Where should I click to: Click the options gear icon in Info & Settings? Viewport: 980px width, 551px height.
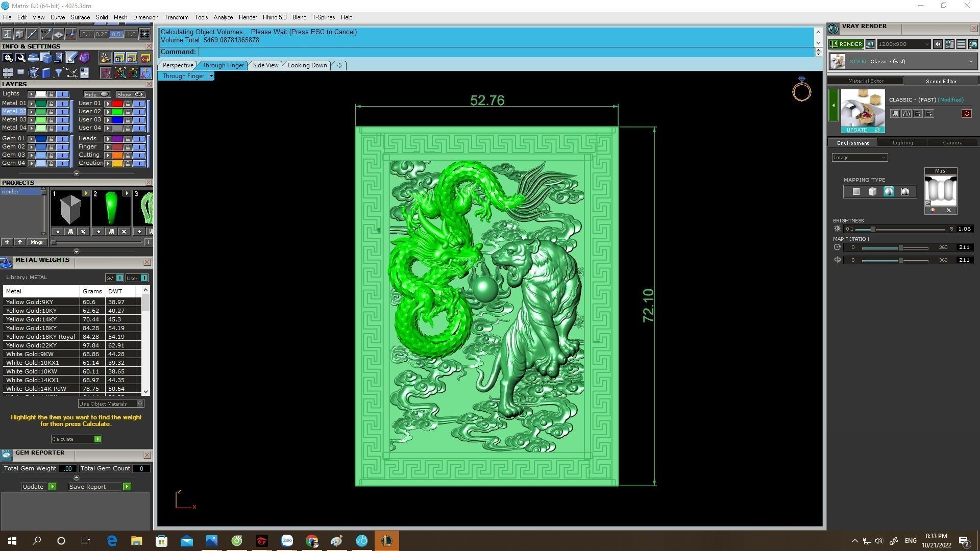[8, 58]
